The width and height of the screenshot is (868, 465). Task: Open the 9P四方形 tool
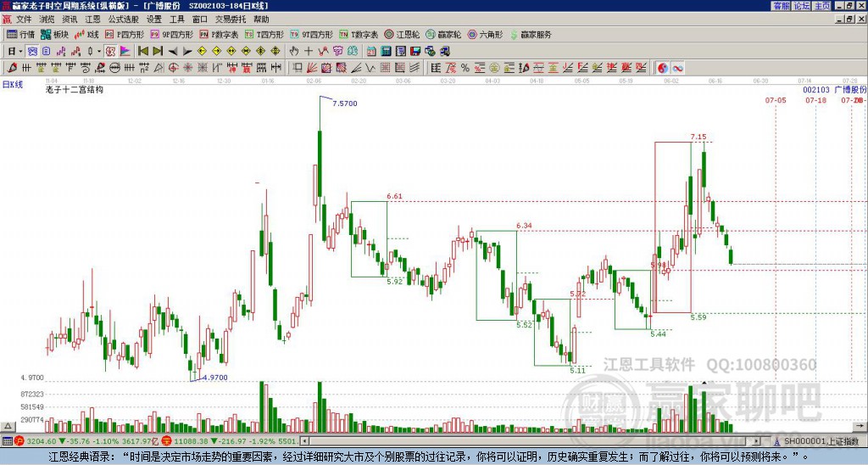[171, 34]
